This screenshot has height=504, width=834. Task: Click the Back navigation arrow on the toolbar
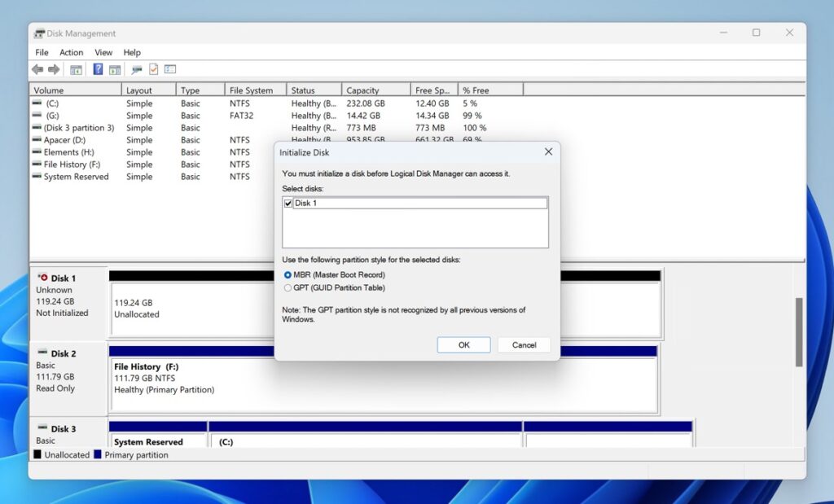(x=37, y=69)
